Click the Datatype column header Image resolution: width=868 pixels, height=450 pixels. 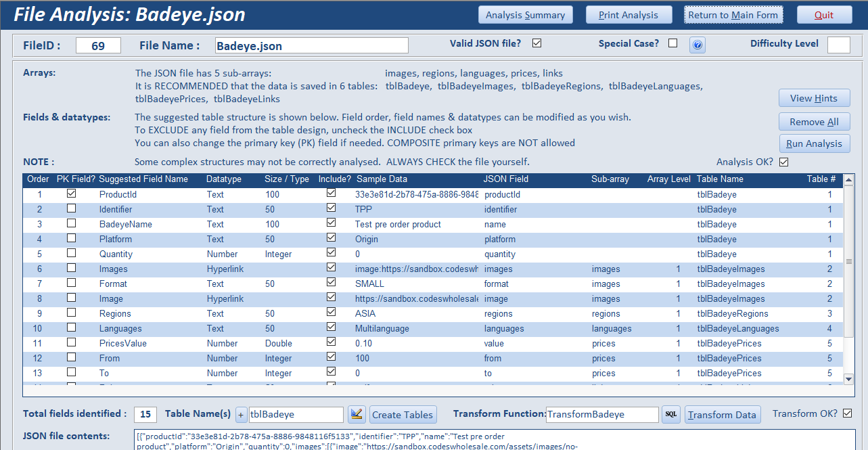(x=224, y=179)
